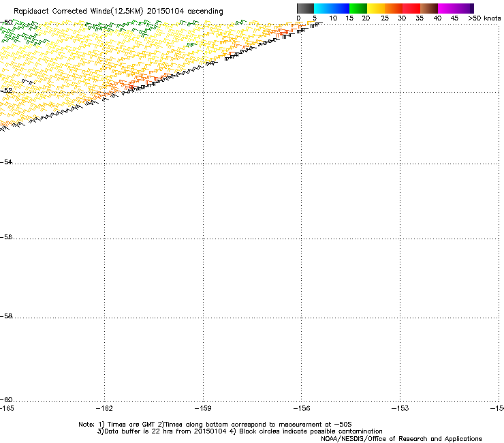
Task: Click the legend value '40'
Action: point(437,18)
